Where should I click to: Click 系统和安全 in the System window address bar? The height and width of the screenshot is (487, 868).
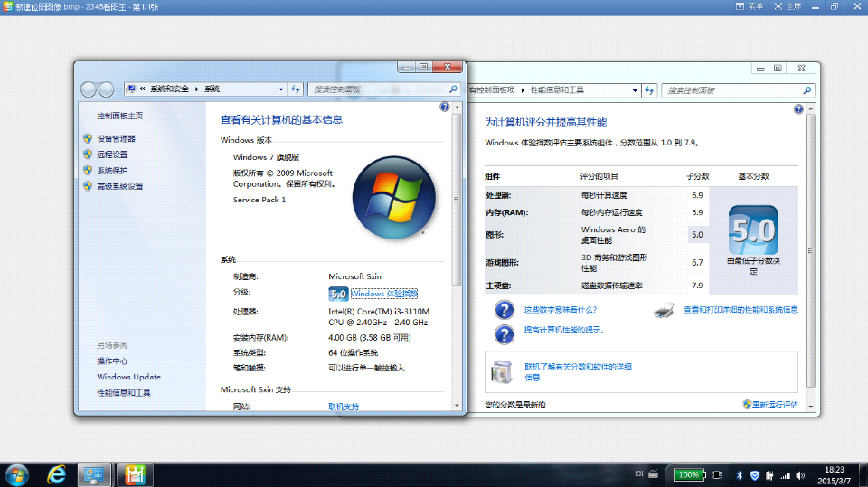click(169, 89)
